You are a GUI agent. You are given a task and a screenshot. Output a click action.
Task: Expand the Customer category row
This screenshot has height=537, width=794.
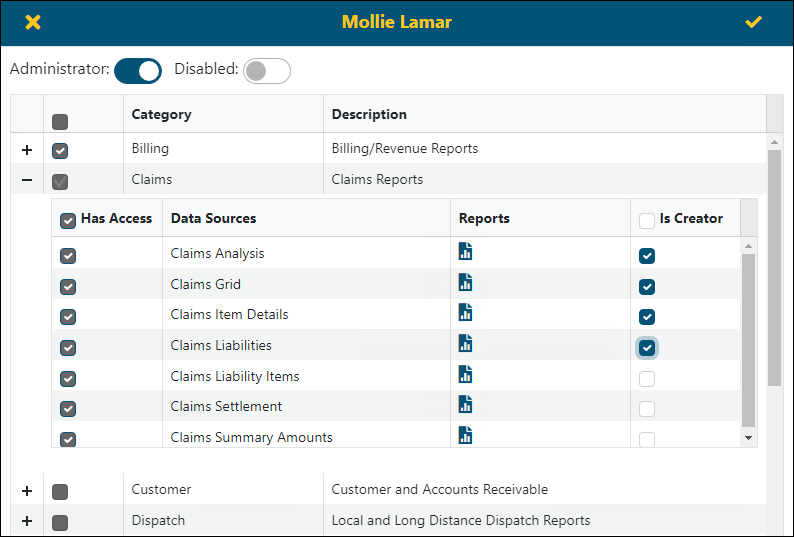click(27, 491)
